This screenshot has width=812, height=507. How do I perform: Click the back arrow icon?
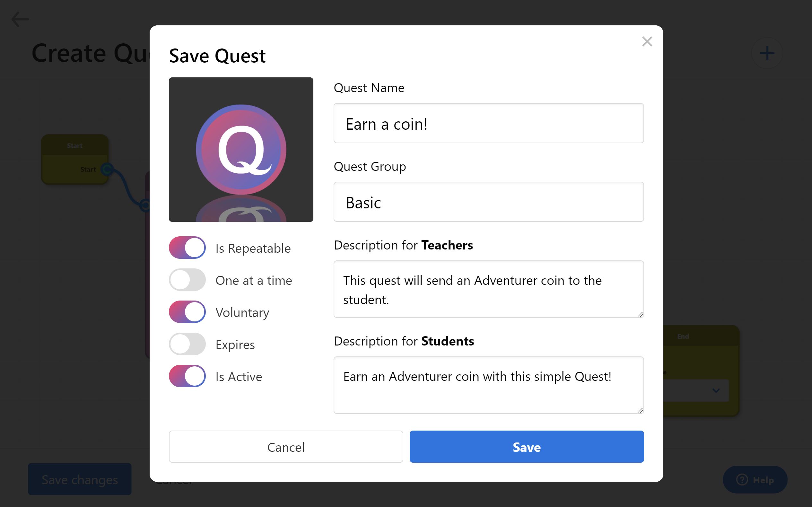click(x=20, y=19)
